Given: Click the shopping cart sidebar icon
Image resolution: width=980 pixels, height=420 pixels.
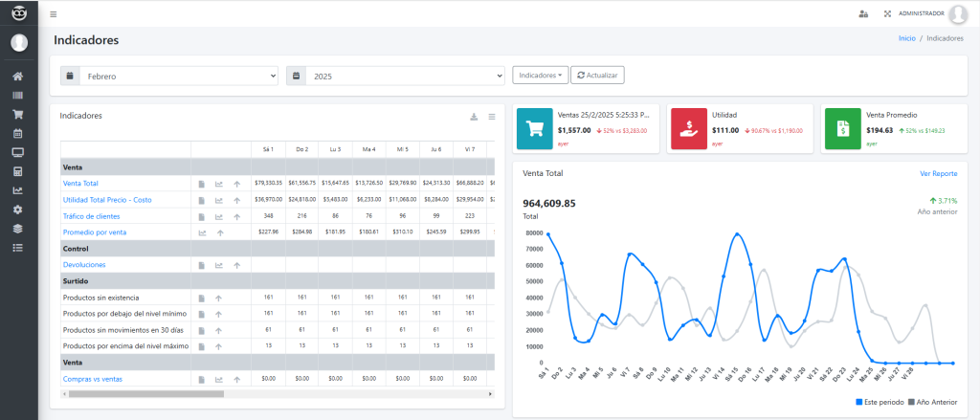Looking at the screenshot, I should 17,114.
